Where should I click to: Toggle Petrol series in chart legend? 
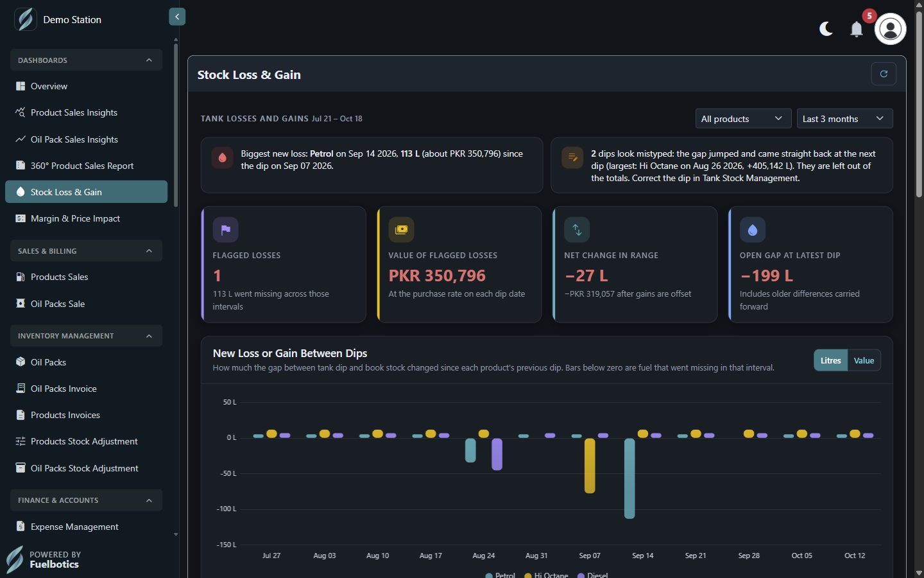click(x=501, y=575)
